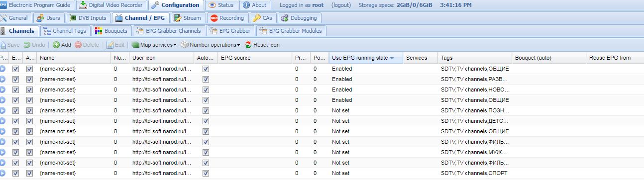Toggle E... checkbox in the РАЗВ row

click(16, 79)
